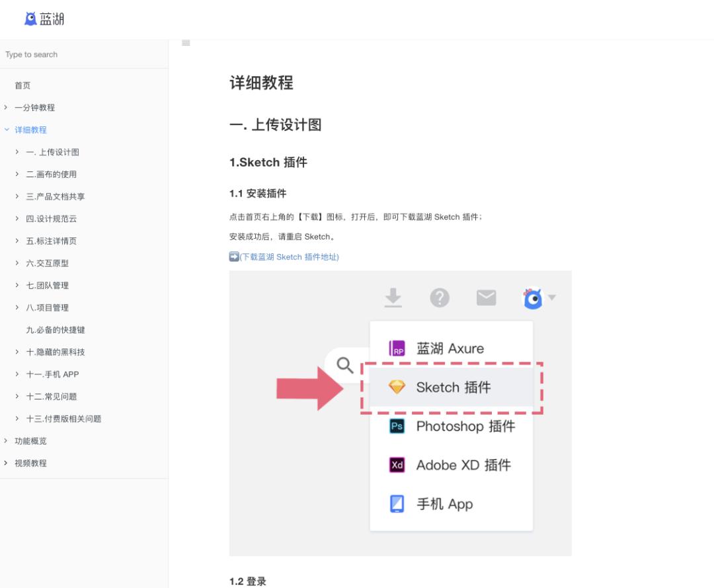The width and height of the screenshot is (714, 588).
Task: Go to 十.隐藏的黑科技 section
Action: point(56,352)
